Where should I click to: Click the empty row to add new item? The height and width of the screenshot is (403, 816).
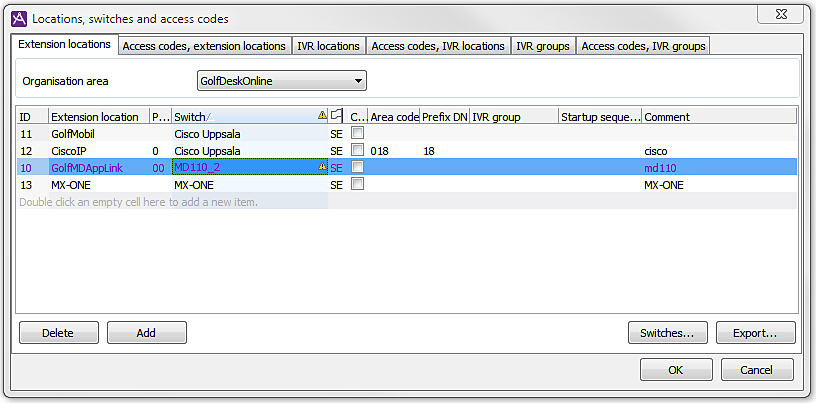click(172, 202)
